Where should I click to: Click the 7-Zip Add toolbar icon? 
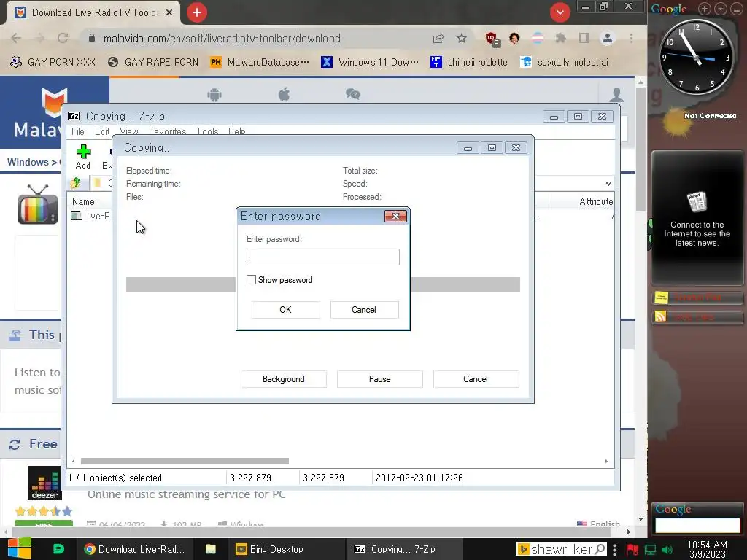83,157
